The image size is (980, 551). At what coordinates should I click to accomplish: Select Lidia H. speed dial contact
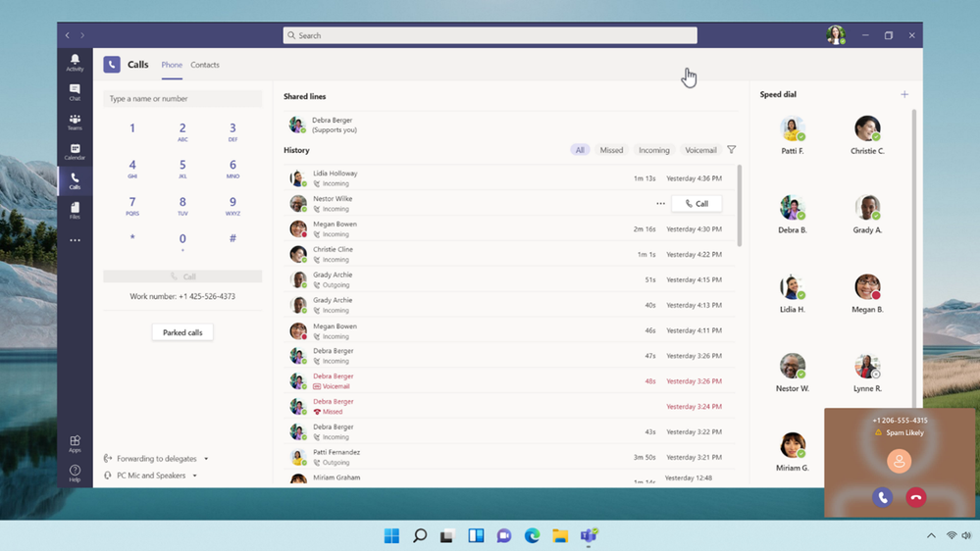(792, 293)
